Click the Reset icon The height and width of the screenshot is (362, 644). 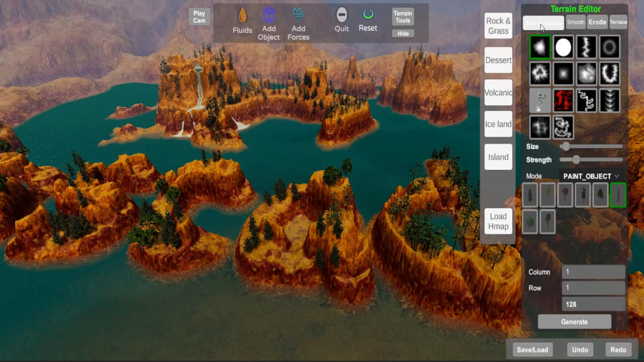[368, 14]
